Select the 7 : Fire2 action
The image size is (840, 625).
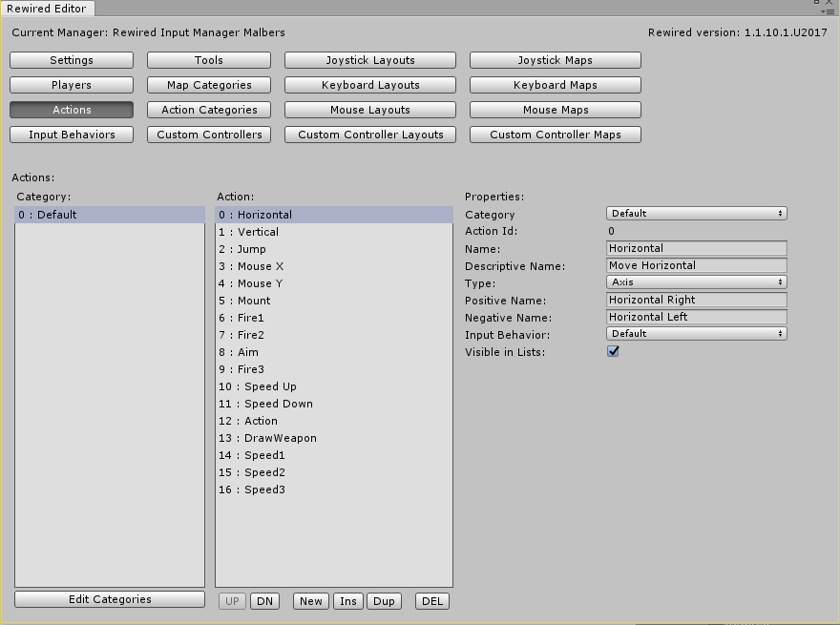(x=334, y=335)
